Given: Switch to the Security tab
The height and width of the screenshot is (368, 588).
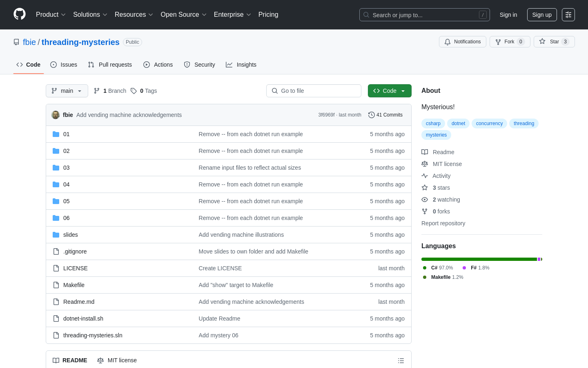Looking at the screenshot, I should (x=199, y=65).
